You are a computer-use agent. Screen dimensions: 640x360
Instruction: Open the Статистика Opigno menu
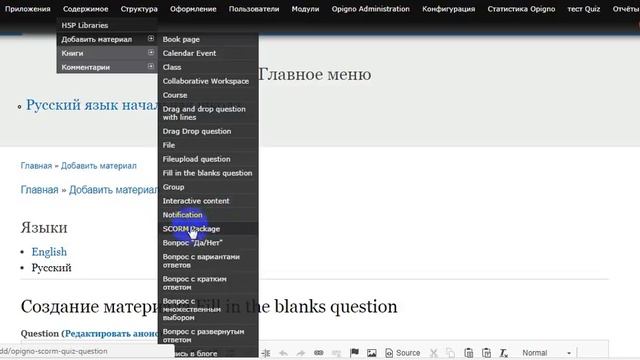click(521, 9)
